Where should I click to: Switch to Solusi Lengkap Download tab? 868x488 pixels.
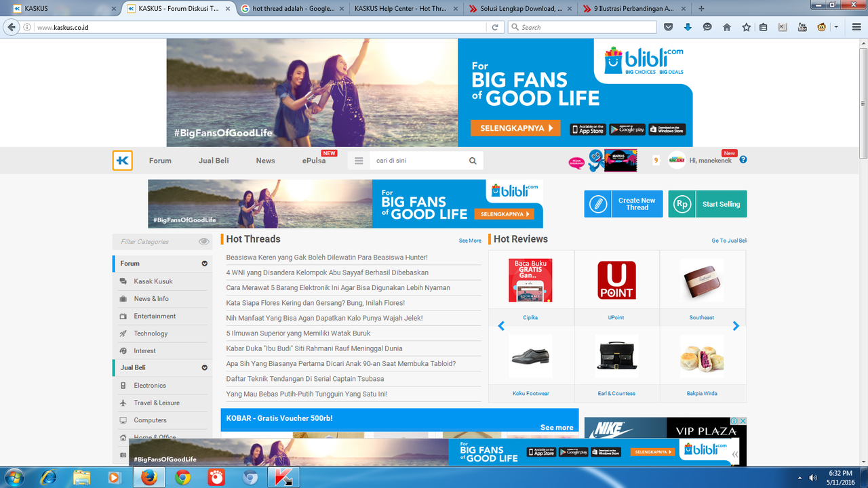pos(521,9)
